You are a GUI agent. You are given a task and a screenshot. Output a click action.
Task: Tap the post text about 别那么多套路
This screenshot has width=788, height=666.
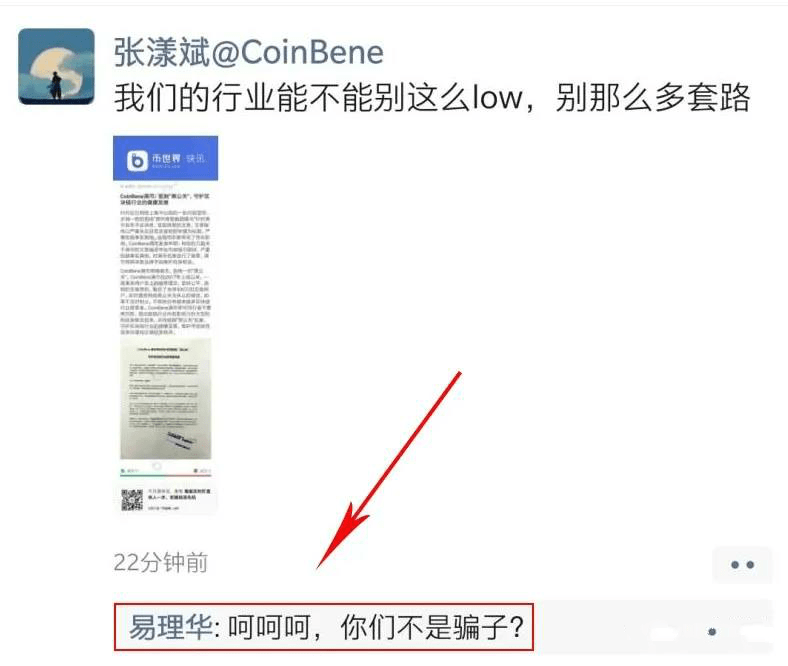click(432, 97)
